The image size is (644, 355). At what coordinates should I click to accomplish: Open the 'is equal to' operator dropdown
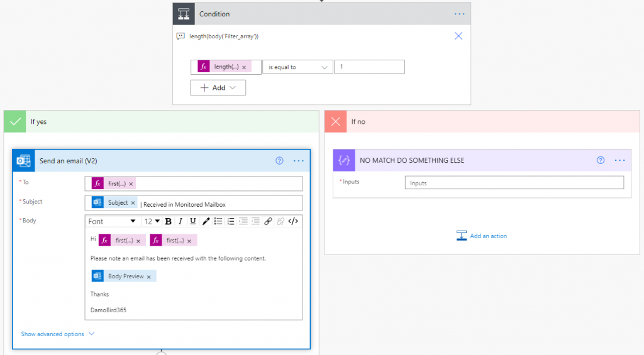[297, 67]
